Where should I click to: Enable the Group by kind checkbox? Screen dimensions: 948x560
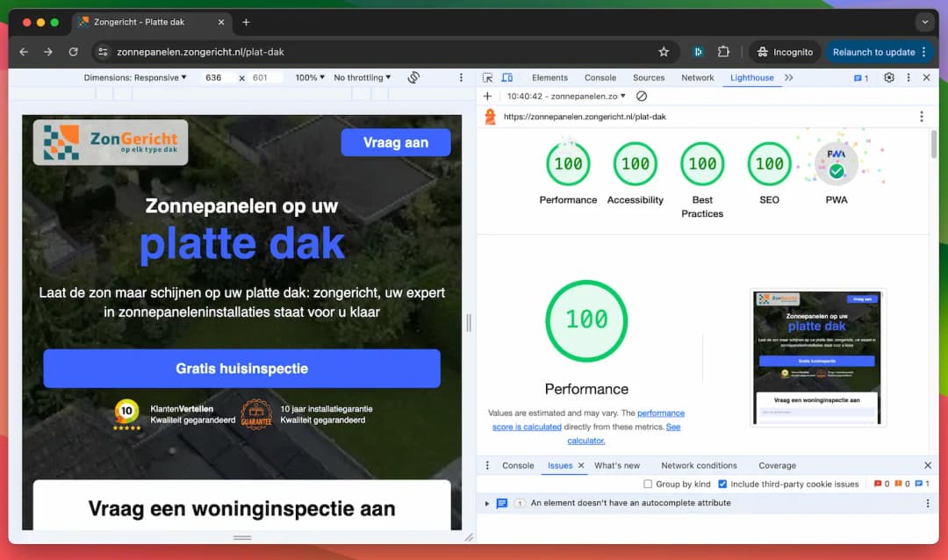[648, 484]
